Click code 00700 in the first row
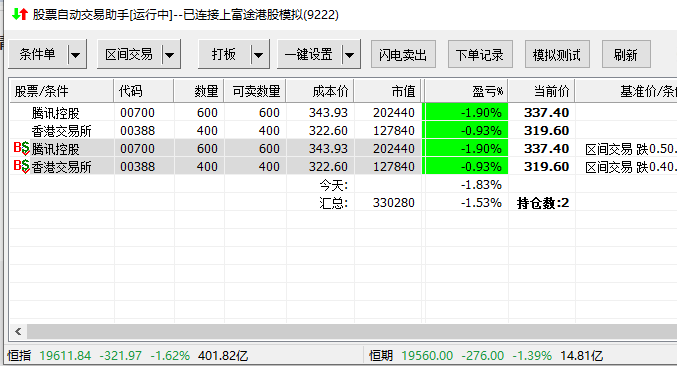Image resolution: width=677 pixels, height=366 pixels. pos(137,113)
